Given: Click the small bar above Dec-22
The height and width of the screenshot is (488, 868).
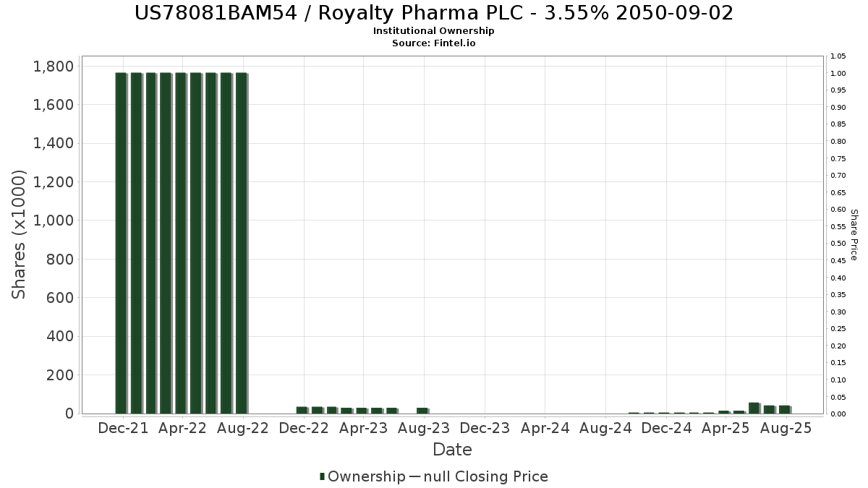Looking at the screenshot, I should click(302, 410).
